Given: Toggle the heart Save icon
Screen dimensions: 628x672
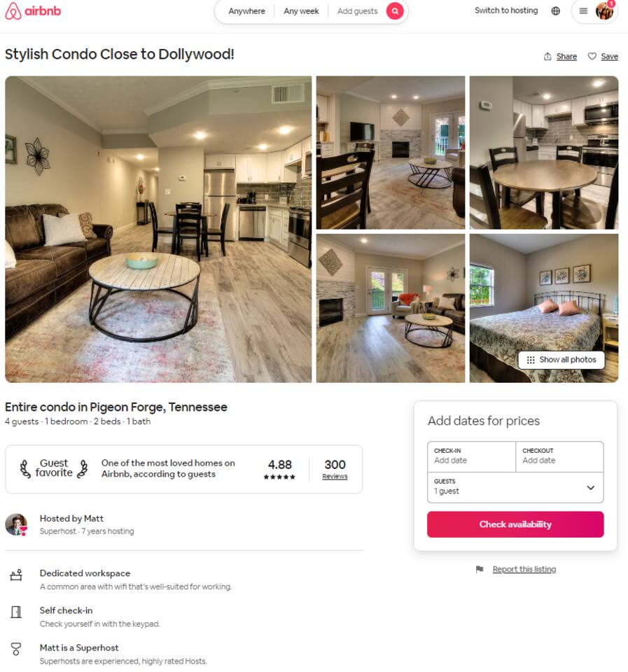Looking at the screenshot, I should click(x=592, y=57).
